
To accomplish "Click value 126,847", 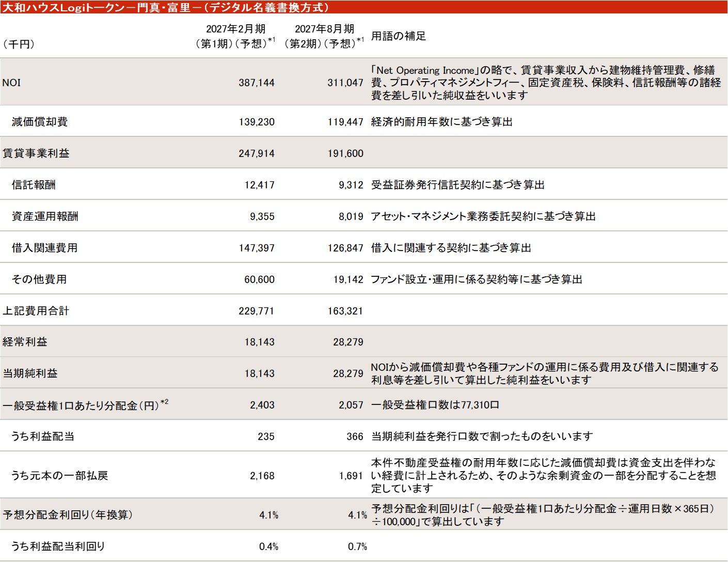I will pos(345,248).
